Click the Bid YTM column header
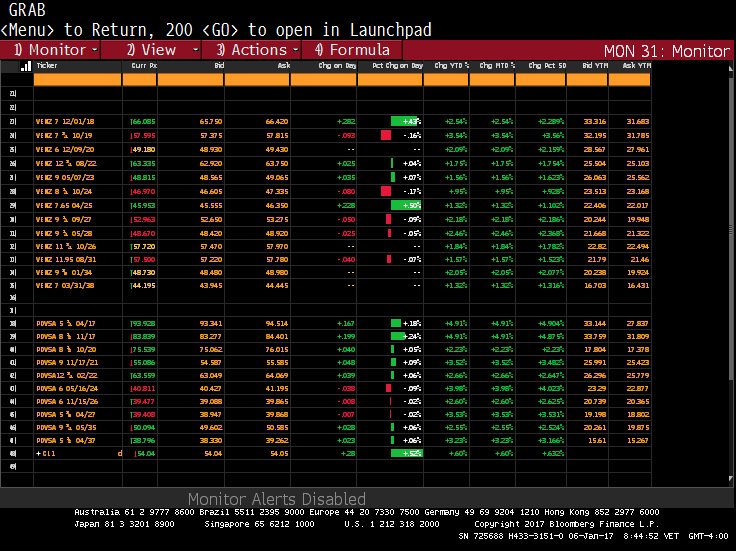This screenshot has height=551, width=736. pyautogui.click(x=595, y=66)
